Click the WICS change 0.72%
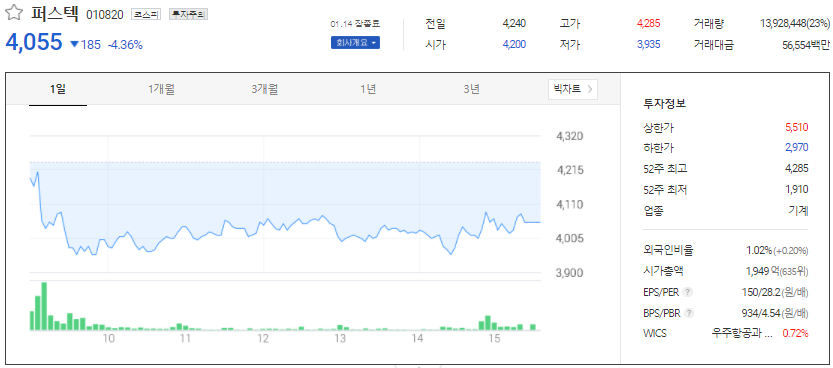The height and width of the screenshot is (368, 833). [x=795, y=333]
